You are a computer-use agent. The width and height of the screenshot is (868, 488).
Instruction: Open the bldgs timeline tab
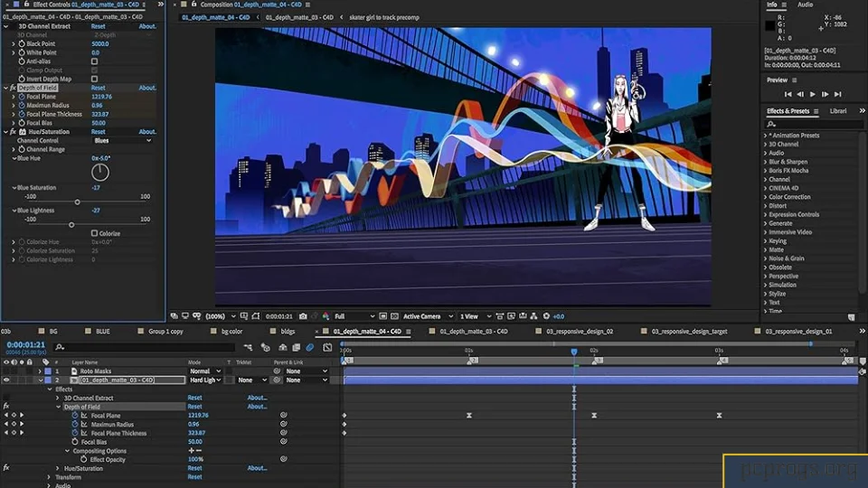click(288, 332)
